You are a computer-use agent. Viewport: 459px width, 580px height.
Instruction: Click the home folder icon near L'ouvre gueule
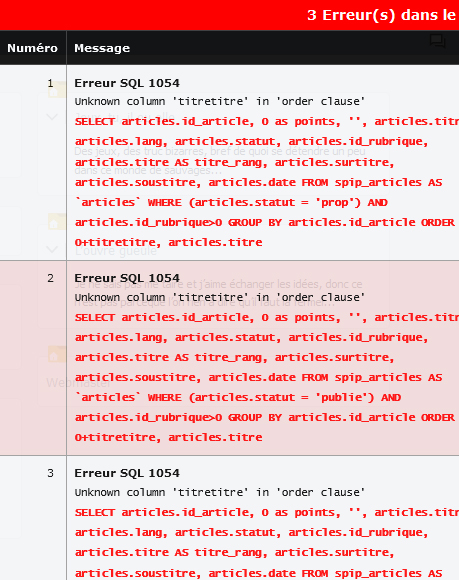coord(57,222)
